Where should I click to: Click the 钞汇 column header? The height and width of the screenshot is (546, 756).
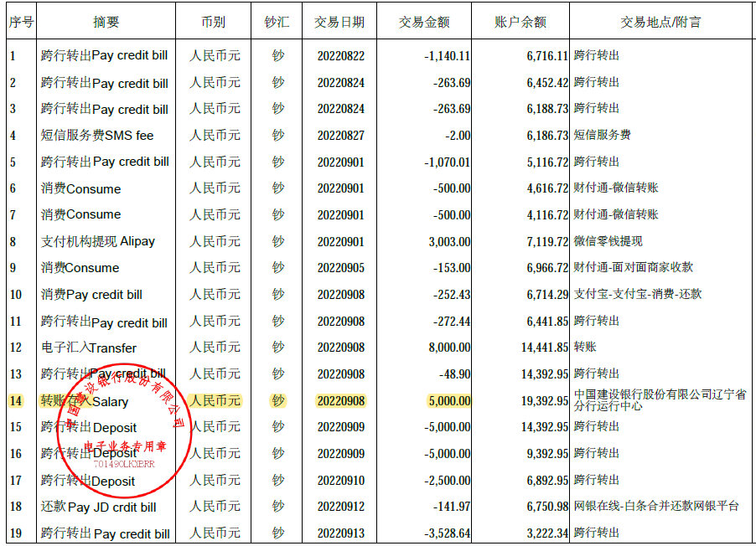(x=277, y=22)
